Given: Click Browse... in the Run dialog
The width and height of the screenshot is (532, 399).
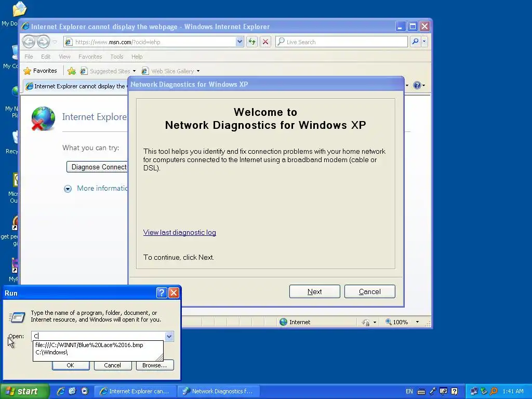Looking at the screenshot, I should [155, 365].
